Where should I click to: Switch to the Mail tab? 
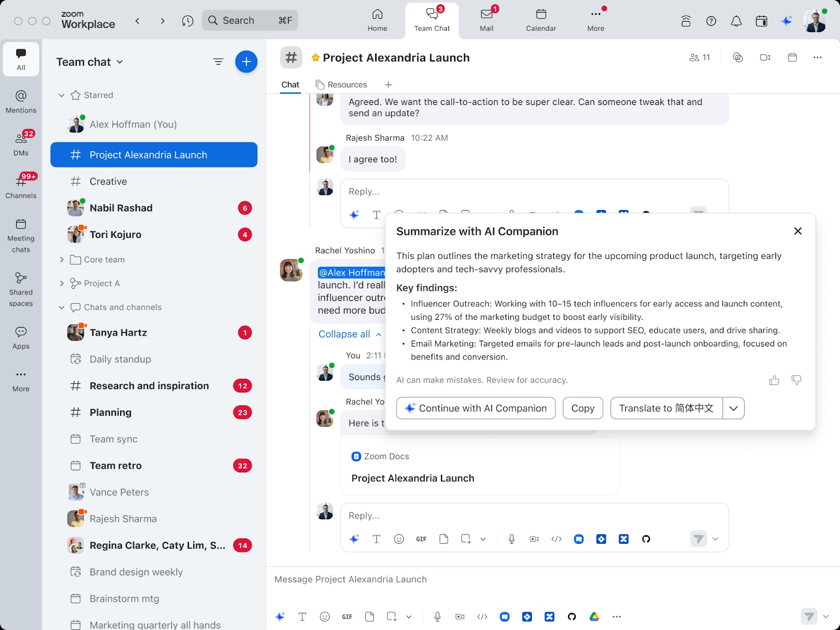487,20
